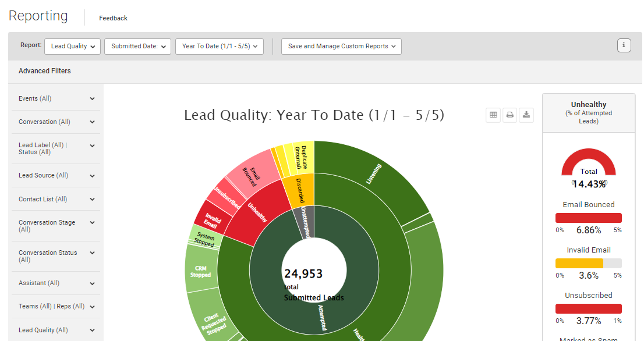Open the report info icon

(624, 45)
